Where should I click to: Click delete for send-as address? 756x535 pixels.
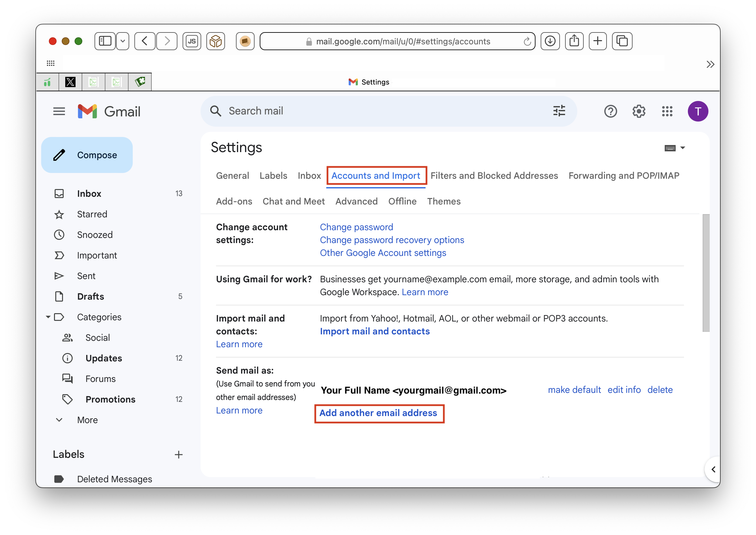coord(660,390)
